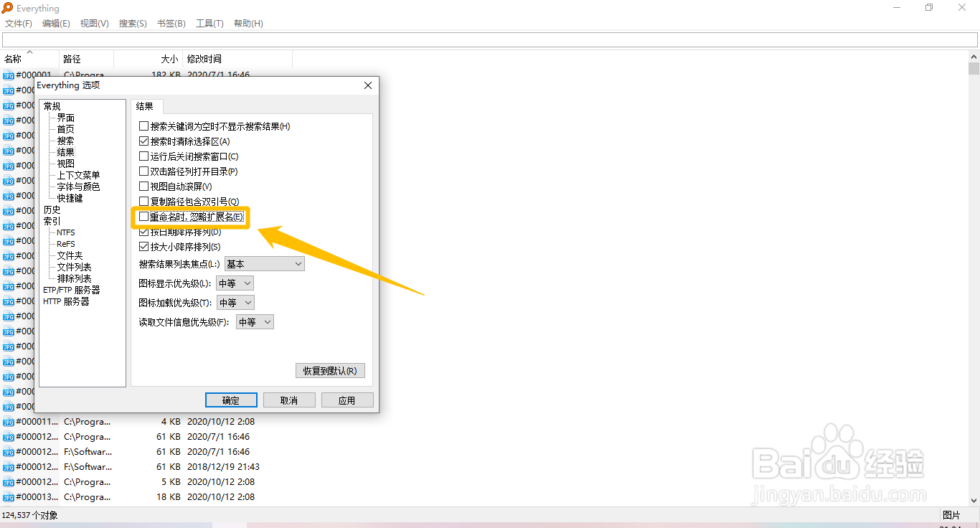Open 视图(V) menu in menu bar
This screenshot has height=528, width=980.
[94, 24]
